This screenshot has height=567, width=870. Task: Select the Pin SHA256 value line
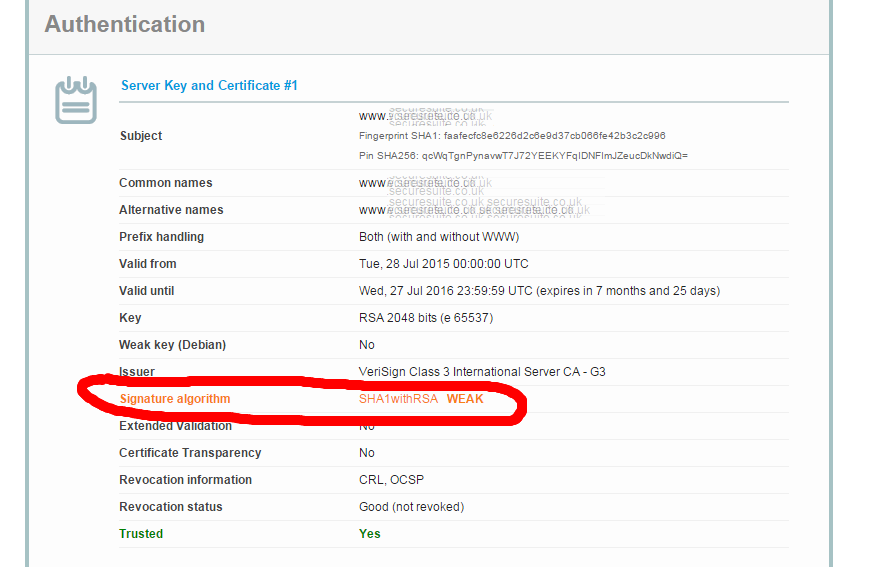tap(523, 156)
